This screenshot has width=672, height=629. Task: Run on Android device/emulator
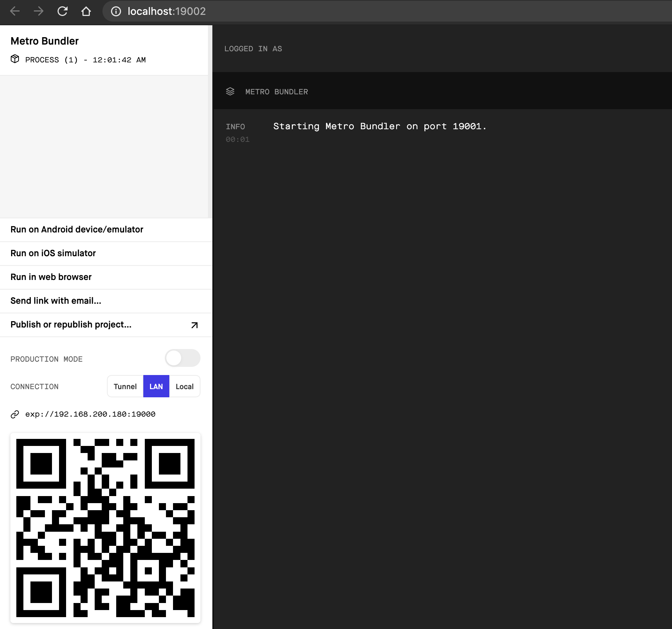click(x=106, y=229)
